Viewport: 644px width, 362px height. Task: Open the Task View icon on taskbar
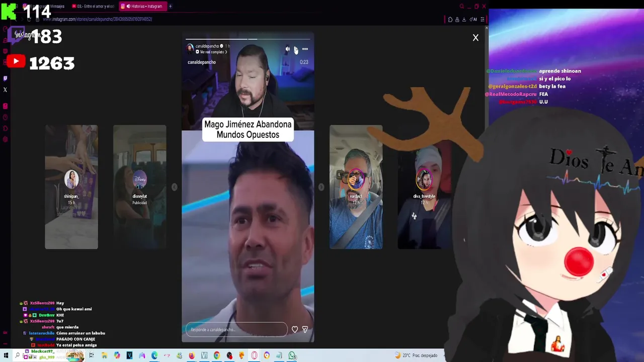[x=91, y=355]
